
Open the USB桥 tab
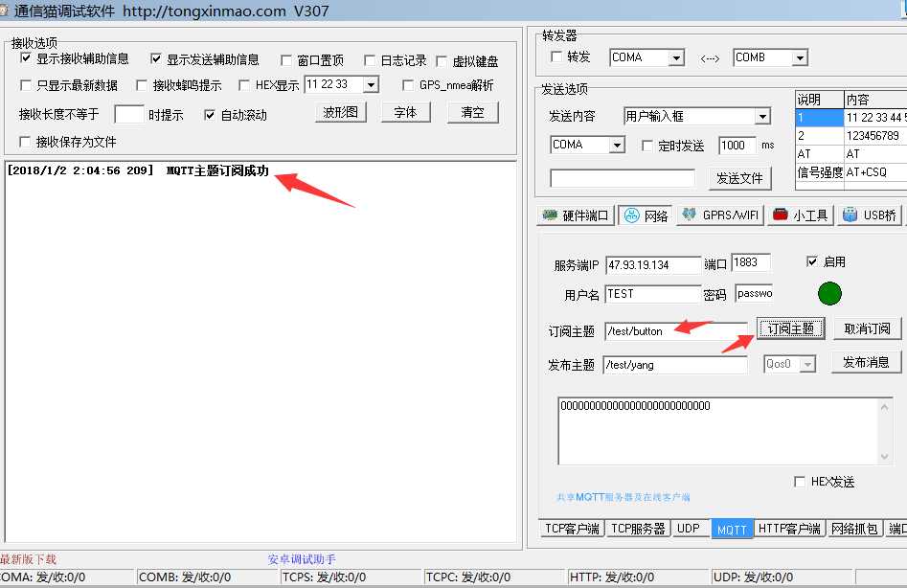click(x=870, y=215)
